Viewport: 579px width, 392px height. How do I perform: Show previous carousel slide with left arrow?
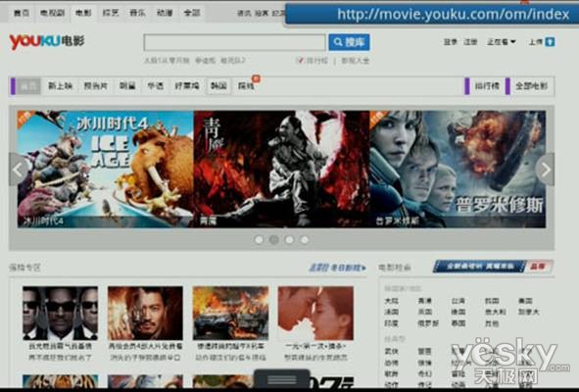(18, 170)
